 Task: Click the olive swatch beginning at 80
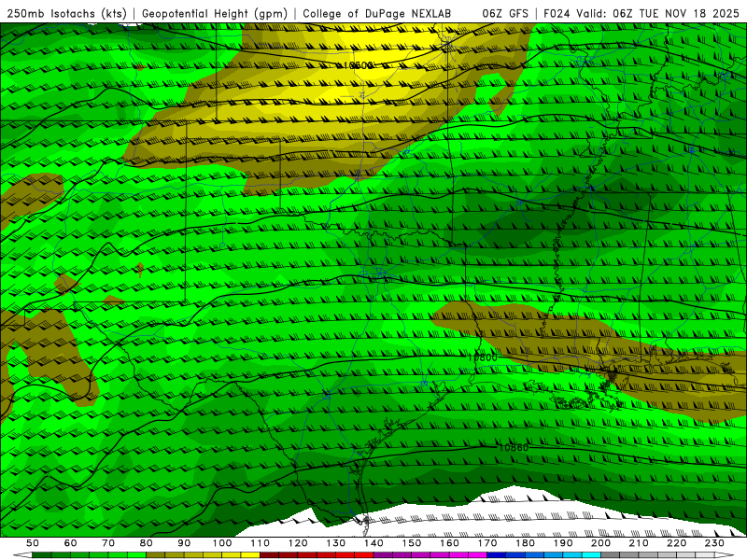tap(155, 554)
